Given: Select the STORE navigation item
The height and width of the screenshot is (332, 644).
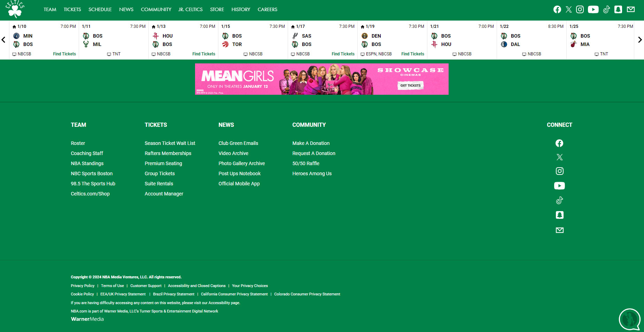Looking at the screenshot, I should pos(217,9).
